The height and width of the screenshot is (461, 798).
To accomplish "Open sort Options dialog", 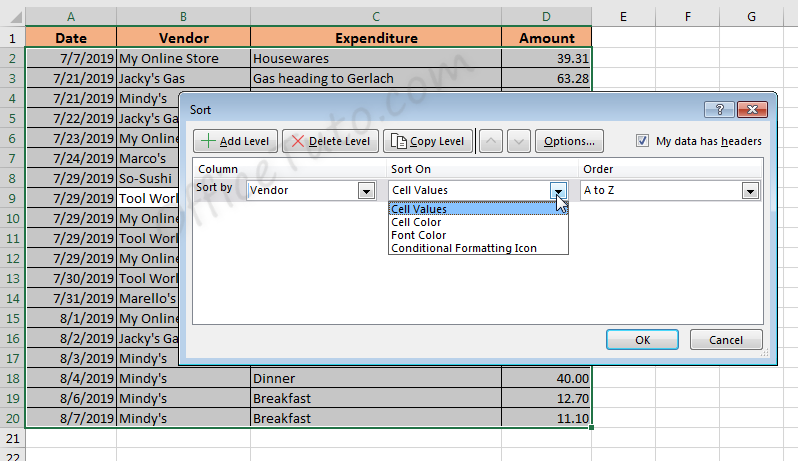I will (x=569, y=141).
